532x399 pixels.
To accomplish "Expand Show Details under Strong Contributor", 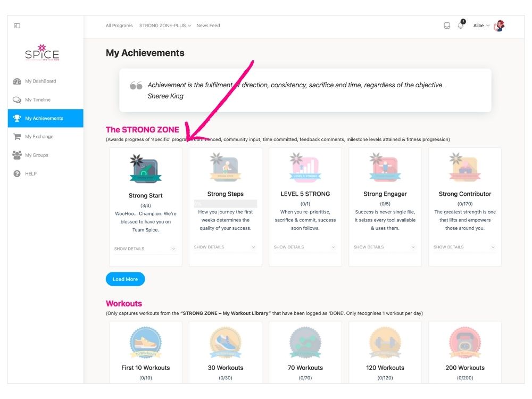I will tap(464, 247).
